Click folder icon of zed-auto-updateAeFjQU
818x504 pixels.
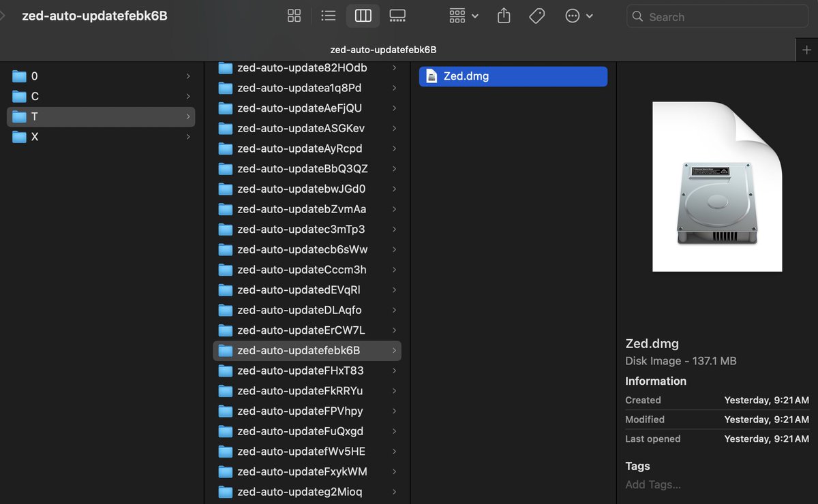[226, 108]
